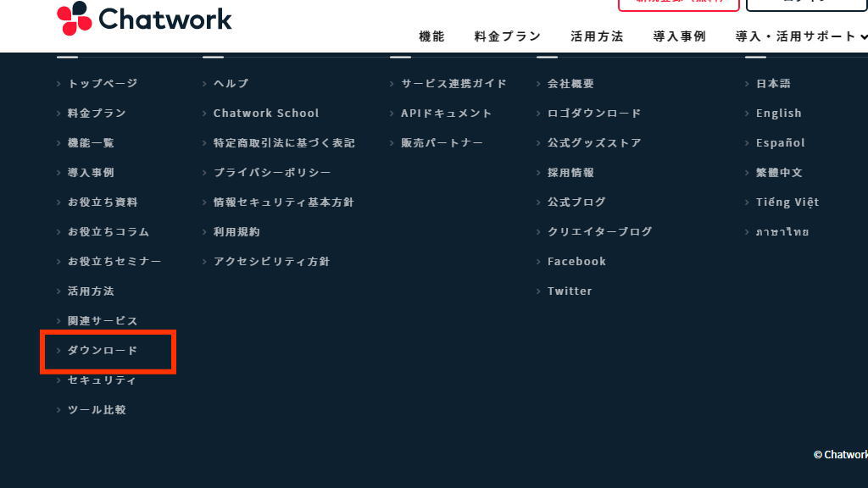
Task: Open 関連サービス link
Action: pyautogui.click(x=103, y=321)
